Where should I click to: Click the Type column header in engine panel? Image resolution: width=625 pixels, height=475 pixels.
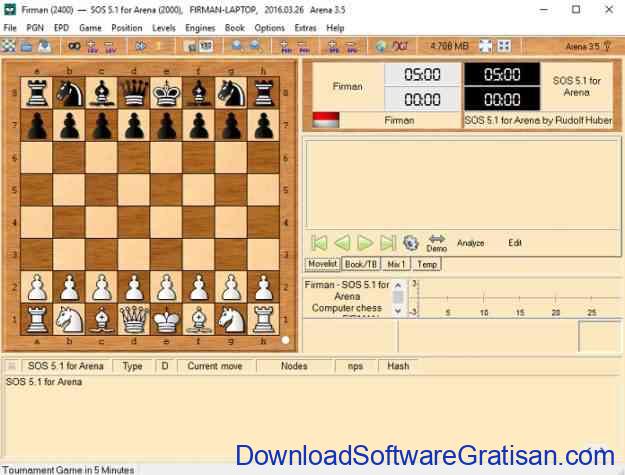coord(133,366)
